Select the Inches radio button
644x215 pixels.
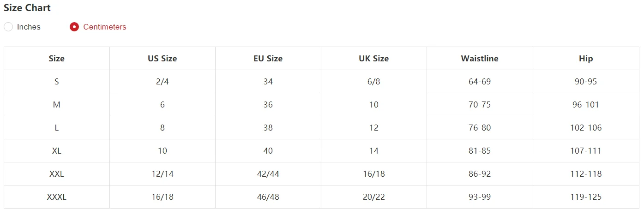(8, 27)
